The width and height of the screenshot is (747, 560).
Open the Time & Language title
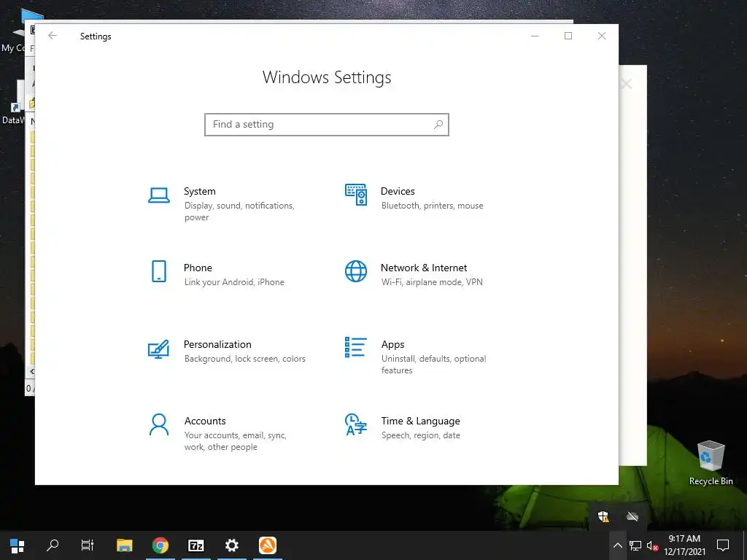tap(421, 421)
